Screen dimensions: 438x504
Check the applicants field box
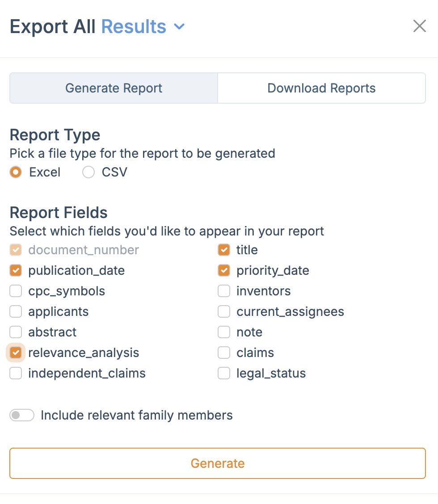(16, 311)
